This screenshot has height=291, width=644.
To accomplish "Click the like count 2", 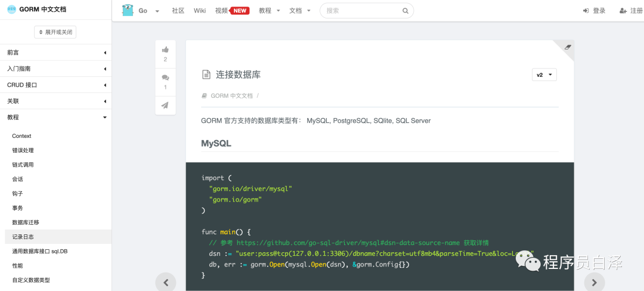I will [x=166, y=60].
